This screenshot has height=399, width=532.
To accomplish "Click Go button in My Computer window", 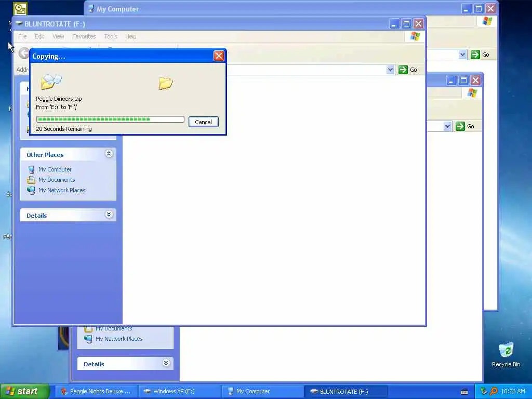I will 480,55.
